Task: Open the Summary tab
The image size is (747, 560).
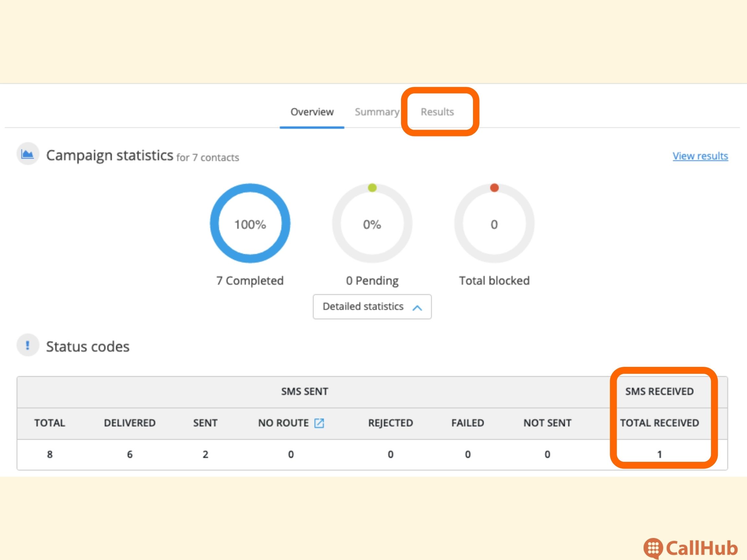Action: (x=377, y=112)
